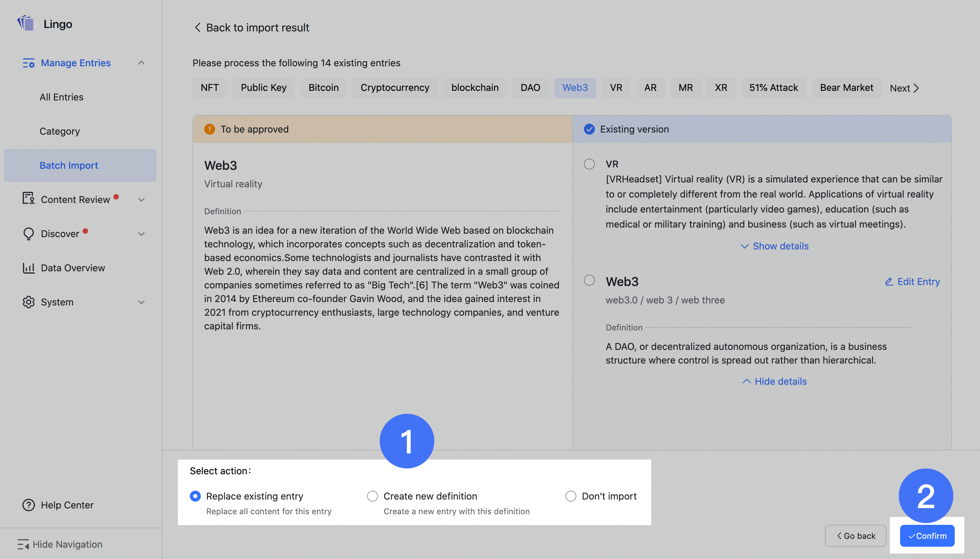
Task: Switch to the Bear Market entry tab
Action: pyautogui.click(x=846, y=88)
